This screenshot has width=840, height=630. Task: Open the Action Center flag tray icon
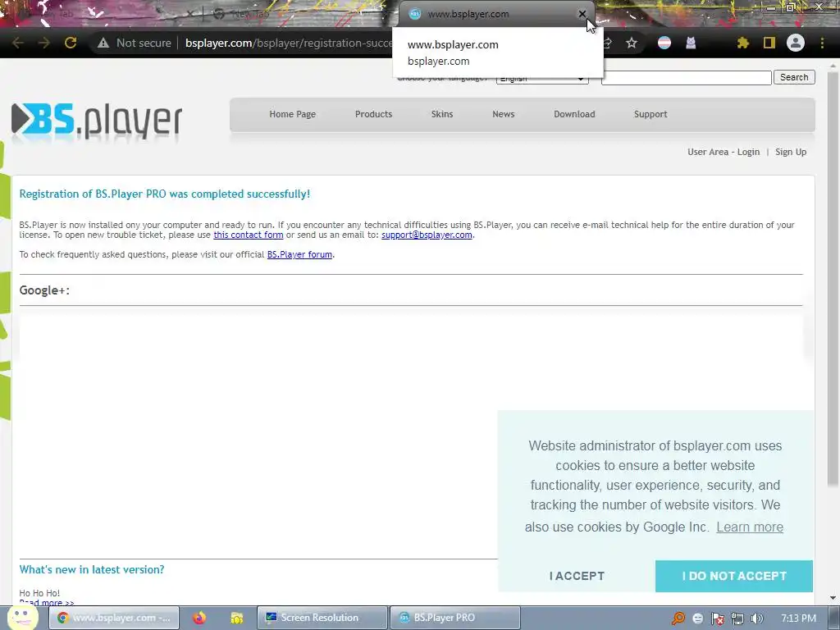click(717, 619)
